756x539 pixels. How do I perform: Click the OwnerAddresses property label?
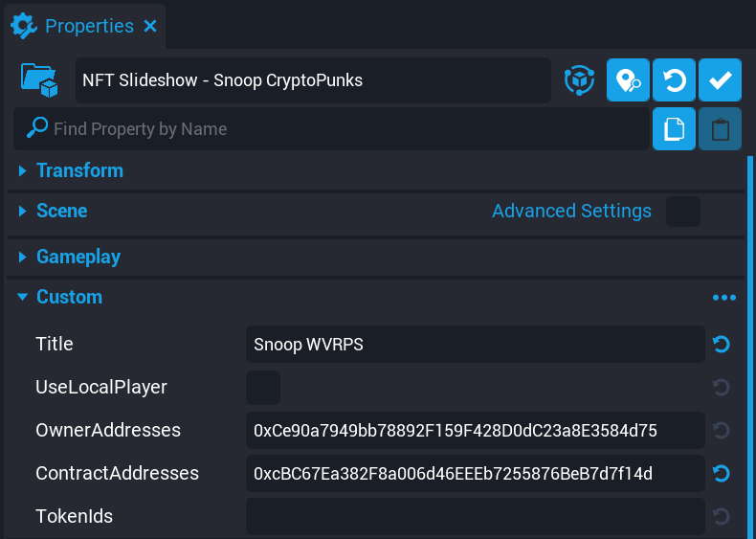coord(108,430)
